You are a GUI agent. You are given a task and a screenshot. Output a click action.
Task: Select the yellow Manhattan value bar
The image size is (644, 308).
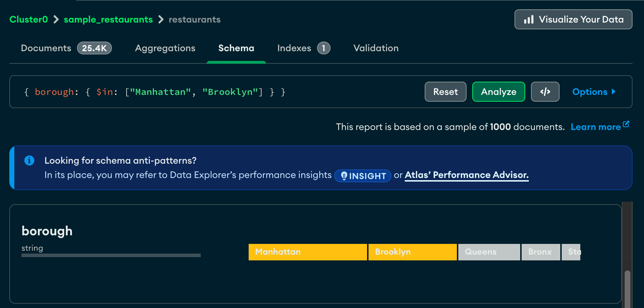point(308,252)
